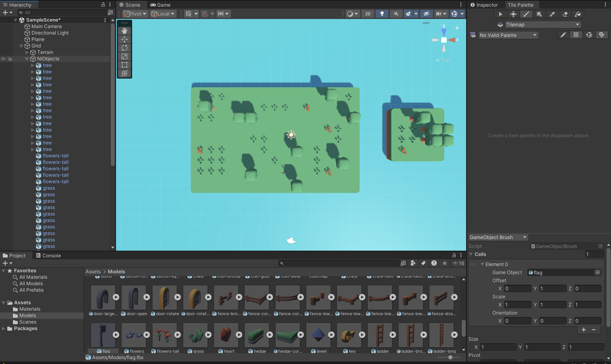Select the Hand tool in Scene overlay
Screen dimensions: 611x364
(124, 31)
